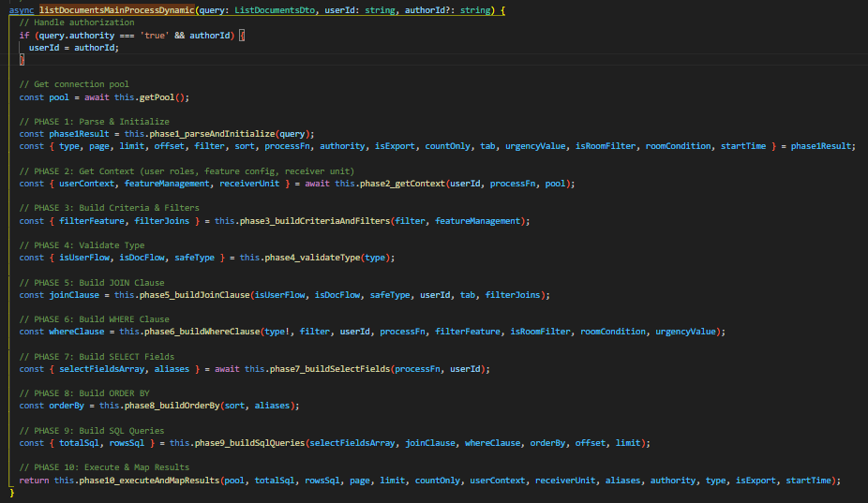868x503 pixels.
Task: Click the closing brace of the if block
Action: pos(22,59)
